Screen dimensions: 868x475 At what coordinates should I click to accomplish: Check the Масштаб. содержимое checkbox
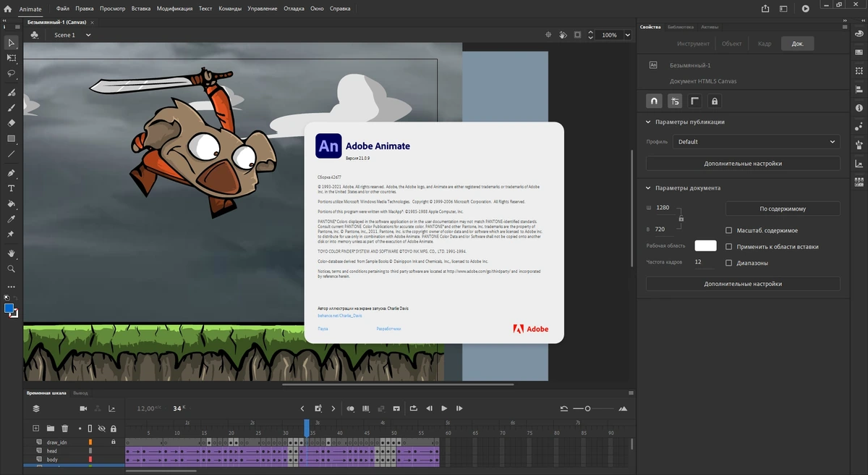[729, 230]
